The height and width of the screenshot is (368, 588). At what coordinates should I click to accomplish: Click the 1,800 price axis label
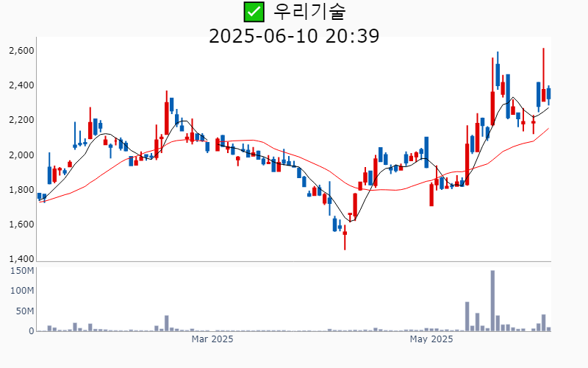(x=21, y=190)
